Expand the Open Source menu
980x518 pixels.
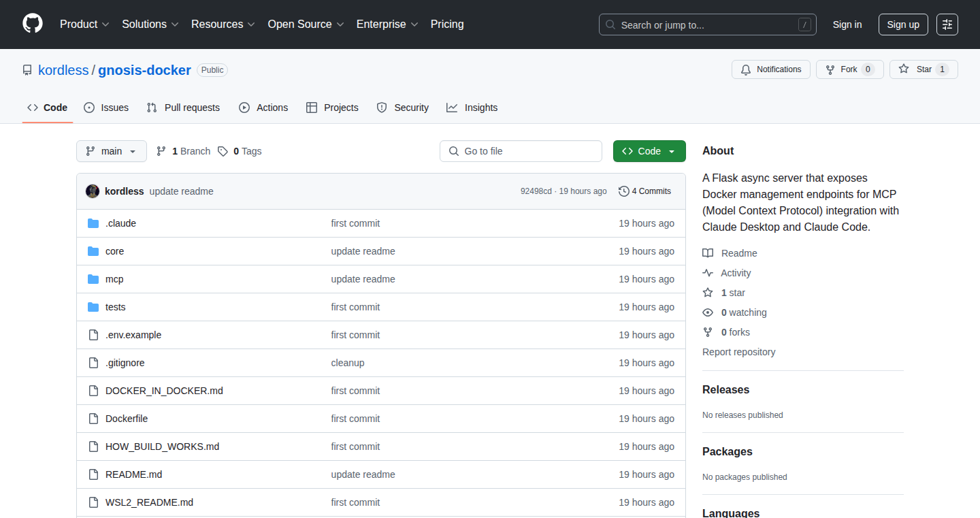pos(306,25)
